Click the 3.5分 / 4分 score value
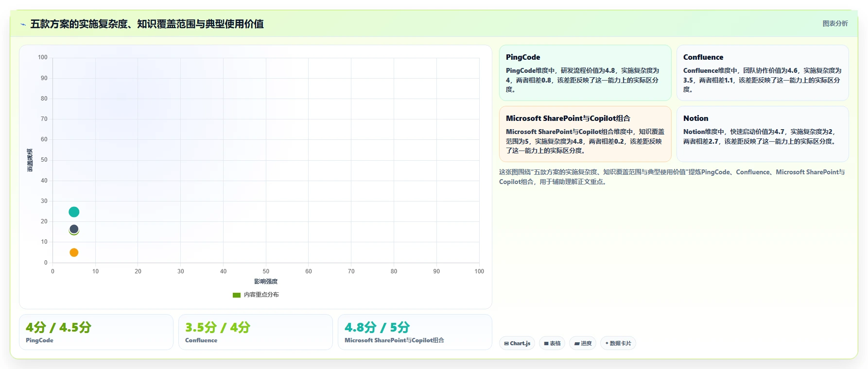The height and width of the screenshot is (369, 868). click(218, 327)
